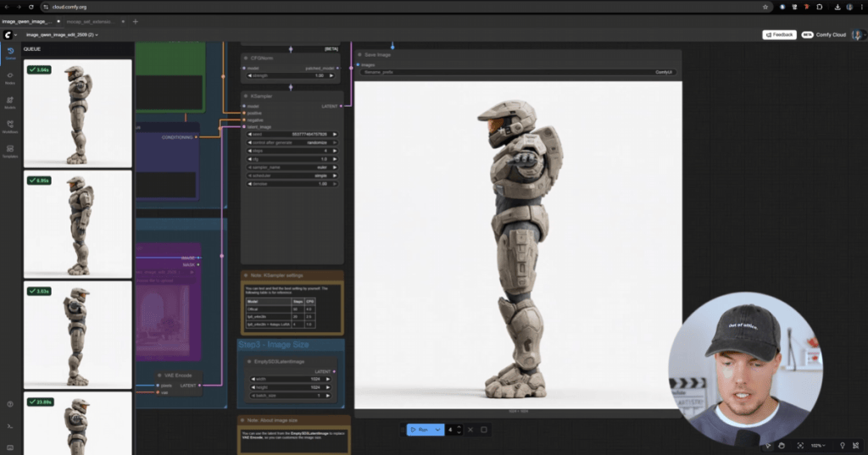Image resolution: width=868 pixels, height=455 pixels.
Task: Go back in browser history
Action: tap(7, 7)
